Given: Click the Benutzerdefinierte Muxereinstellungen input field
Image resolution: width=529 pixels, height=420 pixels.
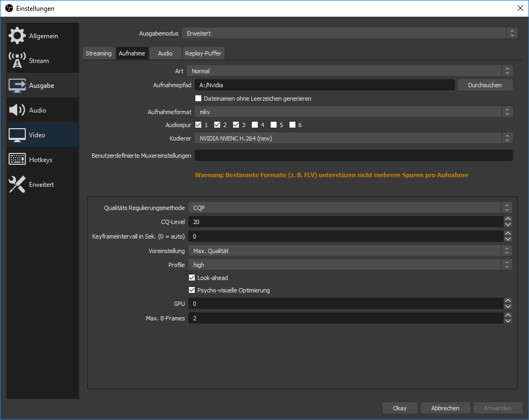Looking at the screenshot, I should (354, 155).
